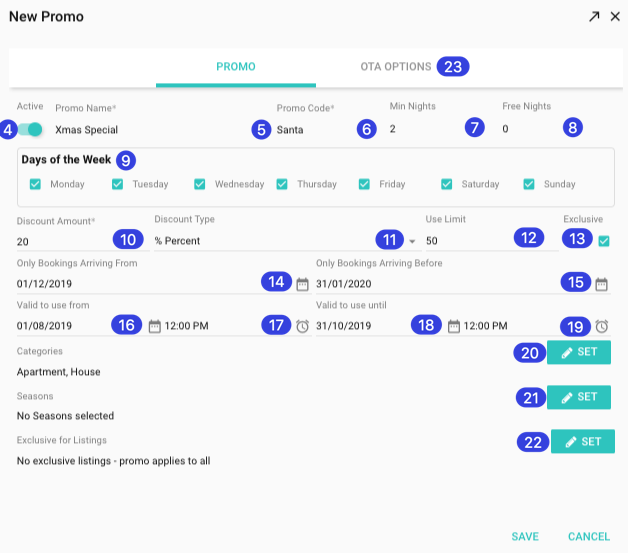Click Set button for Exclusive for Listings
The width and height of the screenshot is (628, 553).
point(583,441)
